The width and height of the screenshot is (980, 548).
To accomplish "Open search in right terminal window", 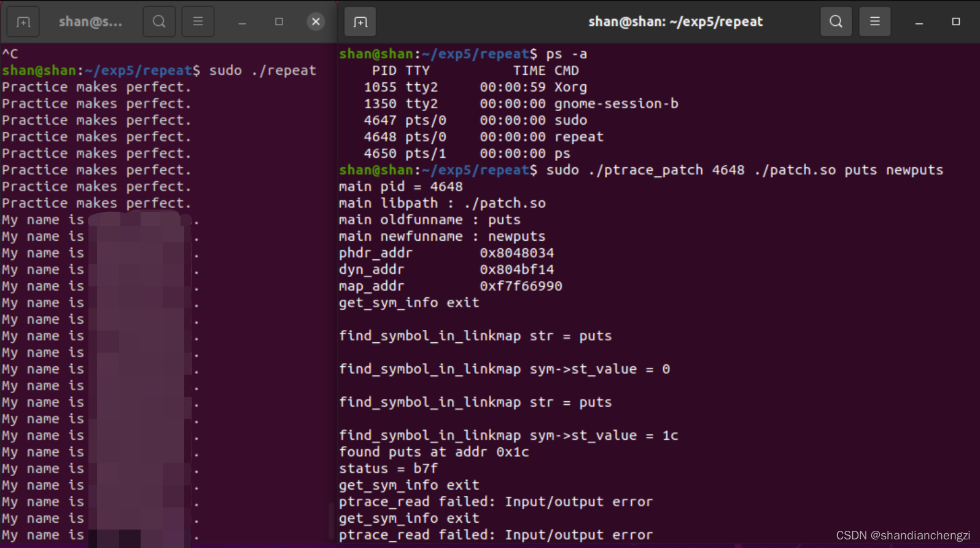I will click(836, 22).
